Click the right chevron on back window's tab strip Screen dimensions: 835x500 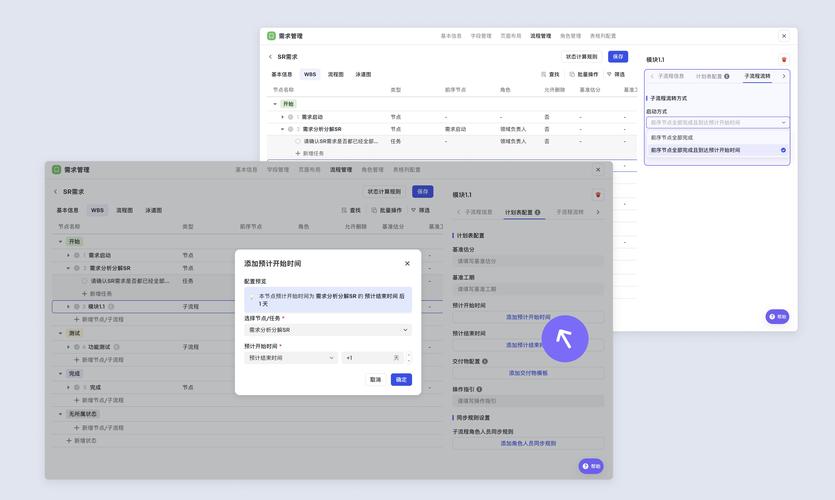[784, 76]
